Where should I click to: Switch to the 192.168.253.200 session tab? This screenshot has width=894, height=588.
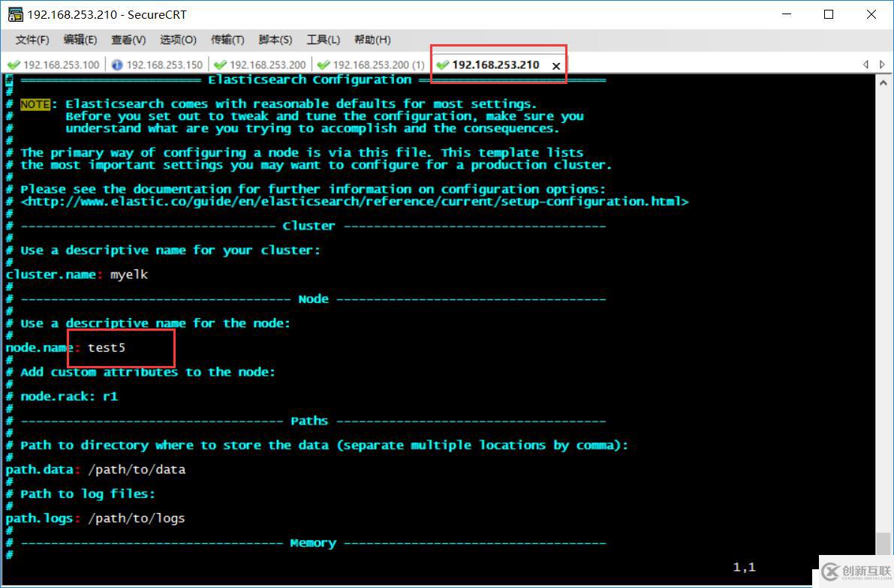[260, 65]
